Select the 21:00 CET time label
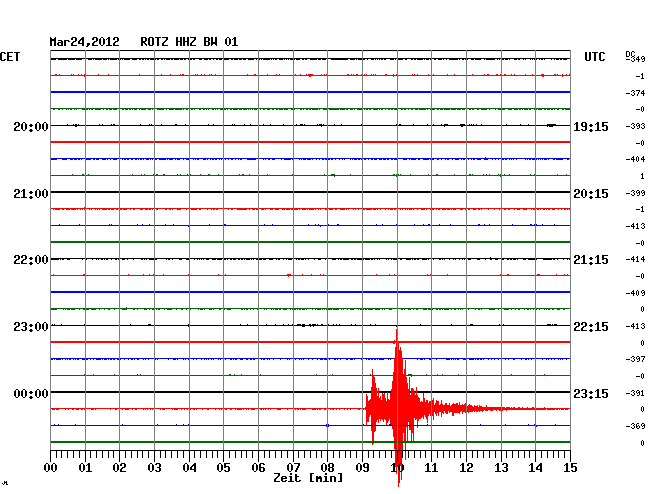The height and width of the screenshot is (494, 650). 31,194
